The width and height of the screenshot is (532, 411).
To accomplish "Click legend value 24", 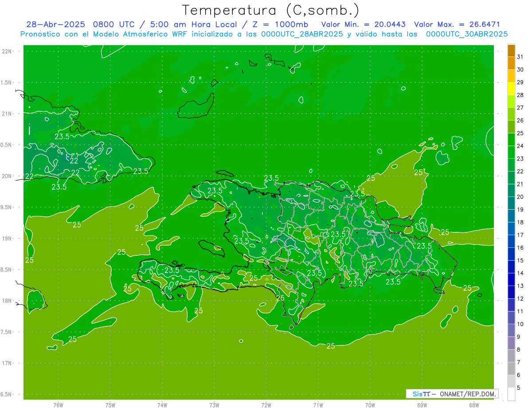I will point(520,146).
